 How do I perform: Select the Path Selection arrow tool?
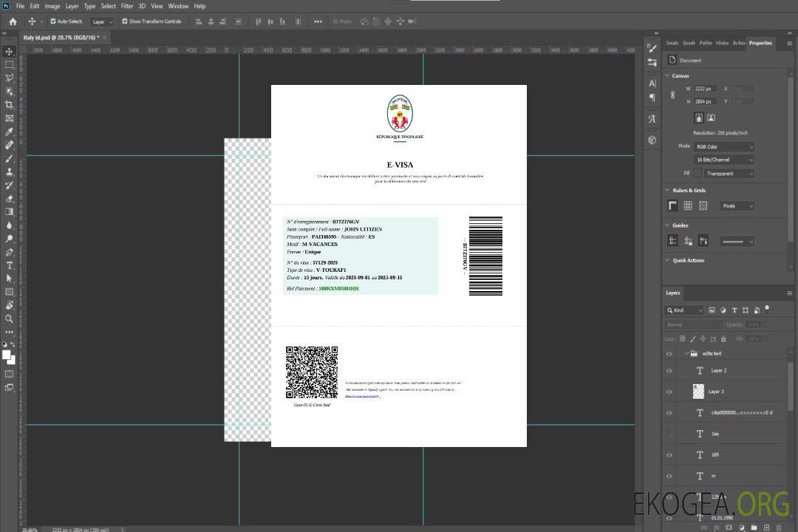(x=9, y=279)
